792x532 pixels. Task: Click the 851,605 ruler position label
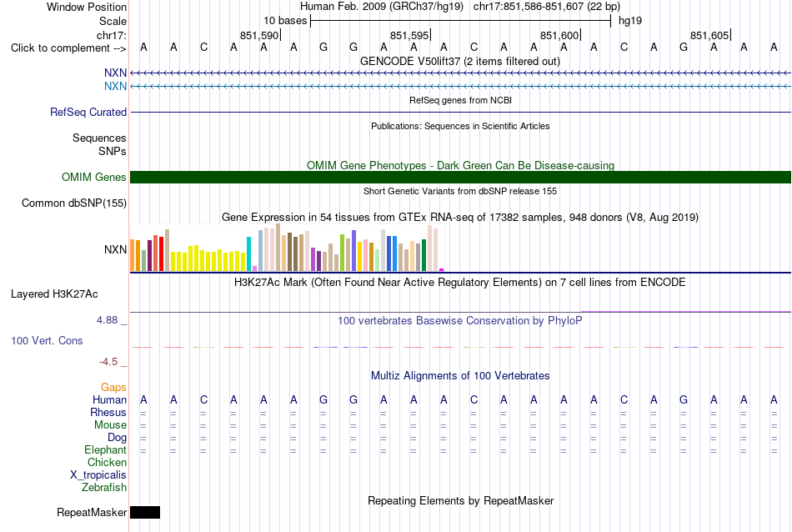tap(709, 35)
